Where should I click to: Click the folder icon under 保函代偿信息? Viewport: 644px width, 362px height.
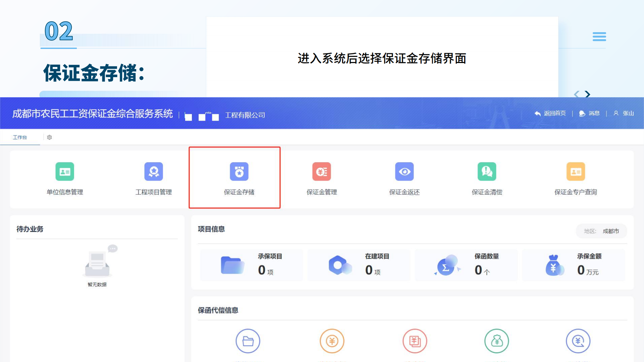[248, 341]
